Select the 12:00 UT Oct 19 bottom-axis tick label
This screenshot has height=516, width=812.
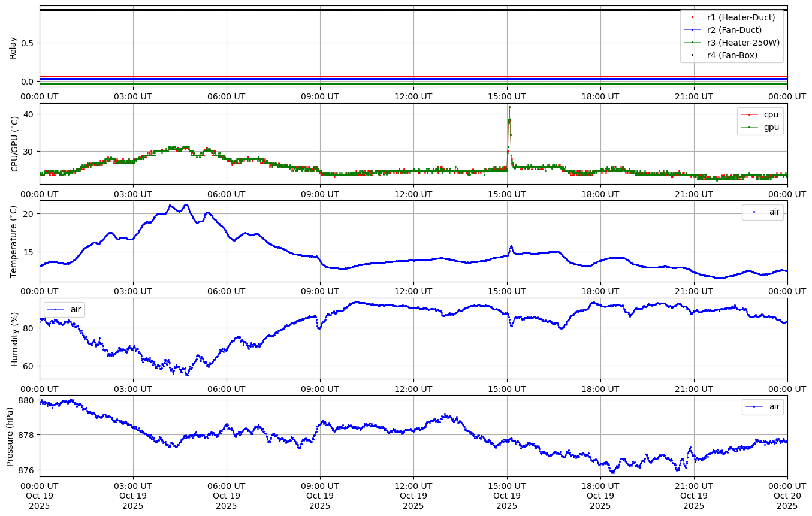(x=413, y=495)
